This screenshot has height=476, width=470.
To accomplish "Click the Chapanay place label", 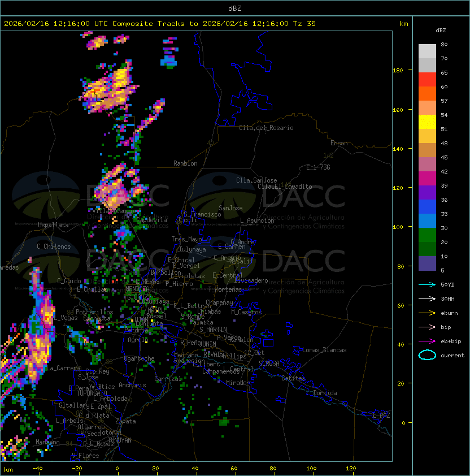I will pos(219,302).
